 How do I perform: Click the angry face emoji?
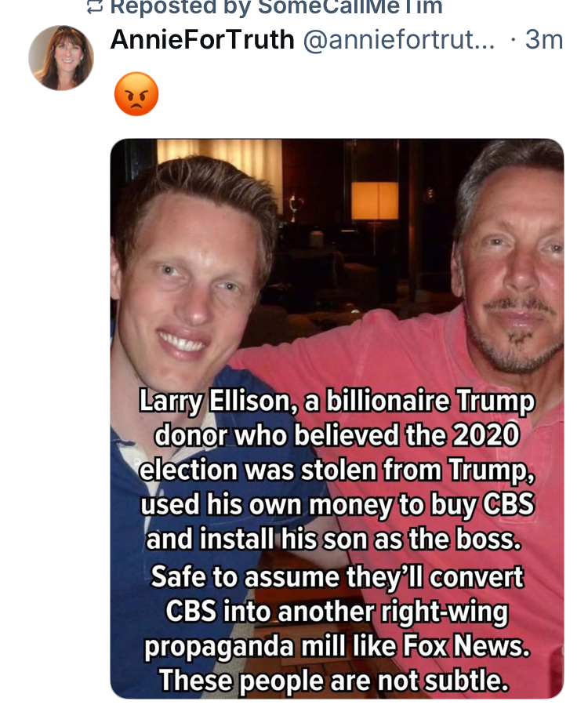(136, 94)
